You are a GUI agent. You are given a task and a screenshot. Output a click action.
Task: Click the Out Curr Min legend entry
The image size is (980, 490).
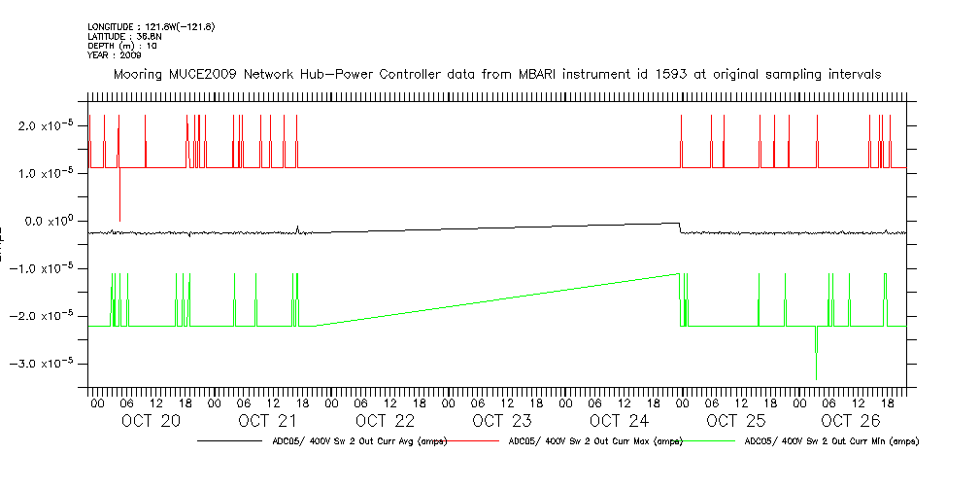[830, 441]
